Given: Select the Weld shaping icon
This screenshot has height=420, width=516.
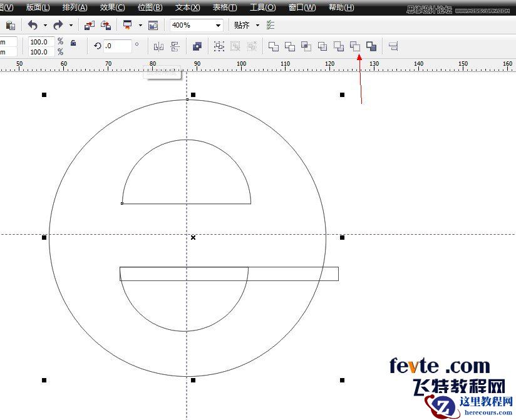Looking at the screenshot, I should pos(273,46).
